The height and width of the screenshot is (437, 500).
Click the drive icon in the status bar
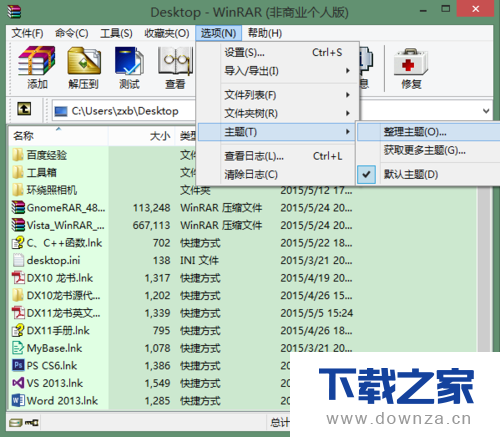(15, 423)
